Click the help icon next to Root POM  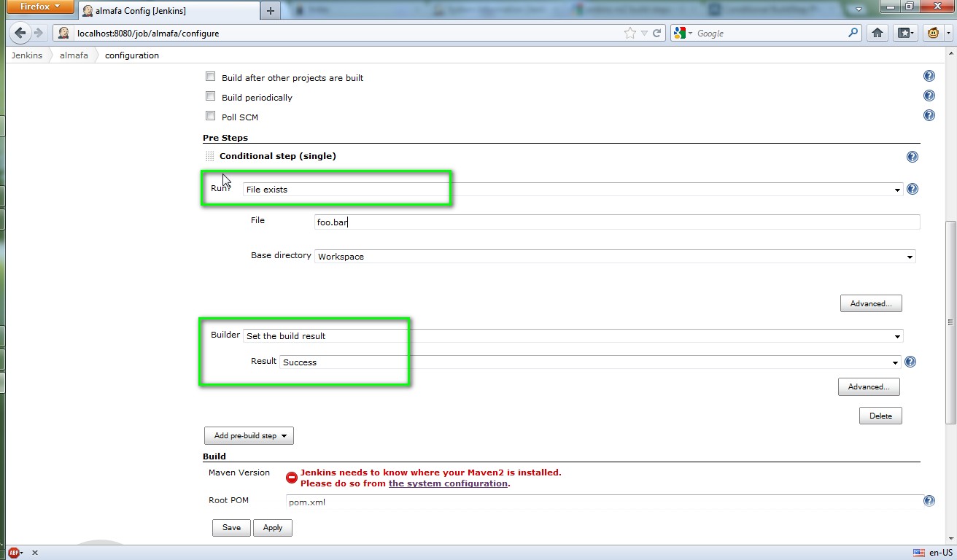point(929,501)
